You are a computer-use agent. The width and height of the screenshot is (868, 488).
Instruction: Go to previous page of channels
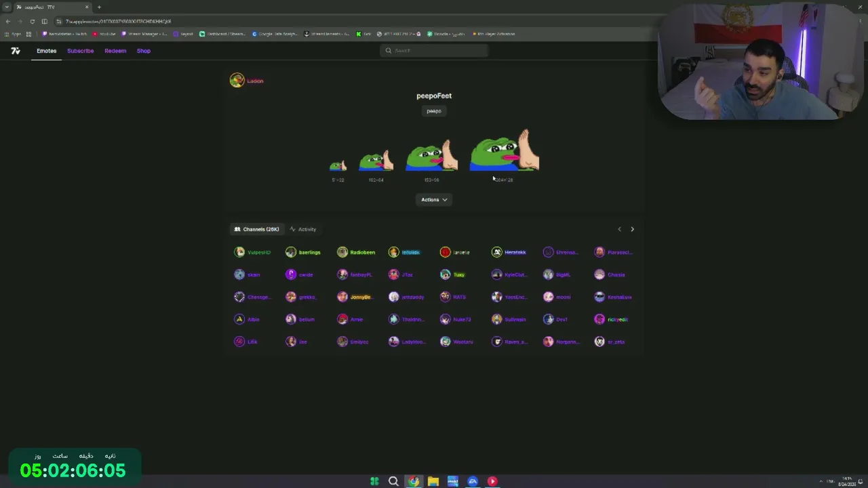(x=619, y=229)
